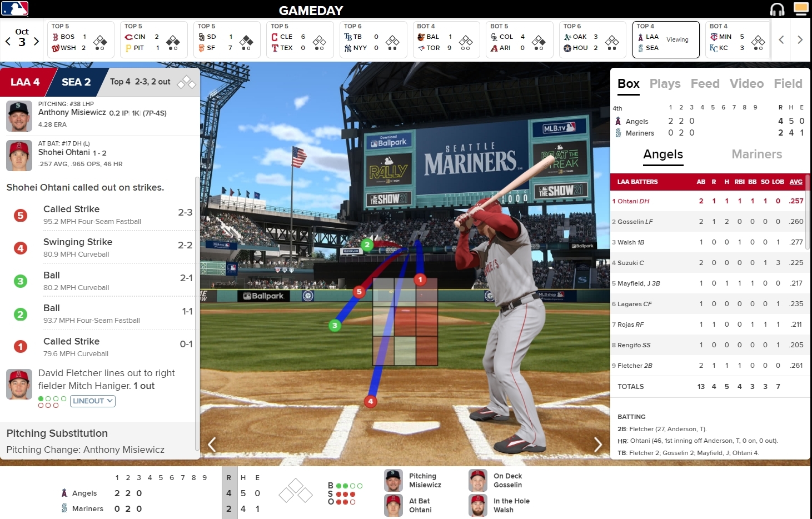This screenshot has height=519, width=812.
Task: Open the CLE vs TEX game card
Action: click(300, 39)
